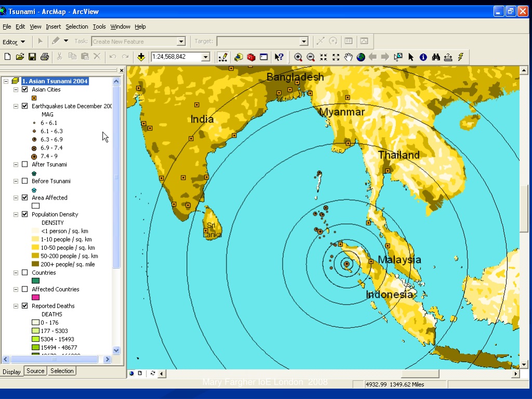Click the table of contents scroll down arrow
The image size is (532, 399).
point(116,351)
